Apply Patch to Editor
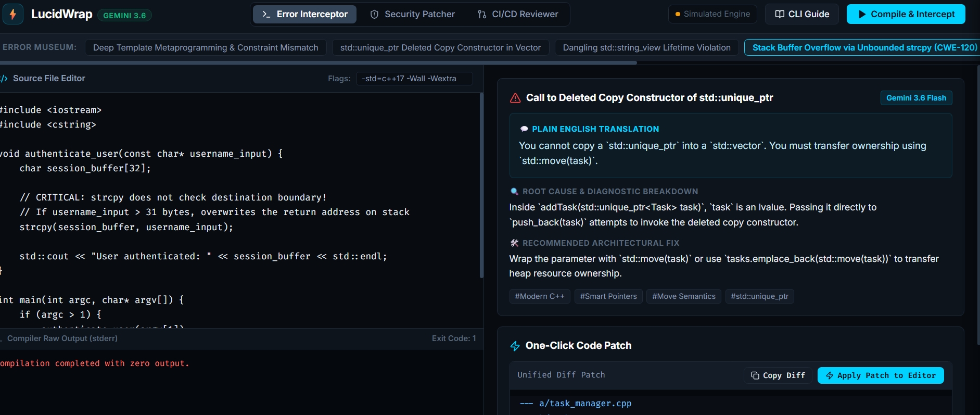980x415 pixels. pyautogui.click(x=881, y=375)
